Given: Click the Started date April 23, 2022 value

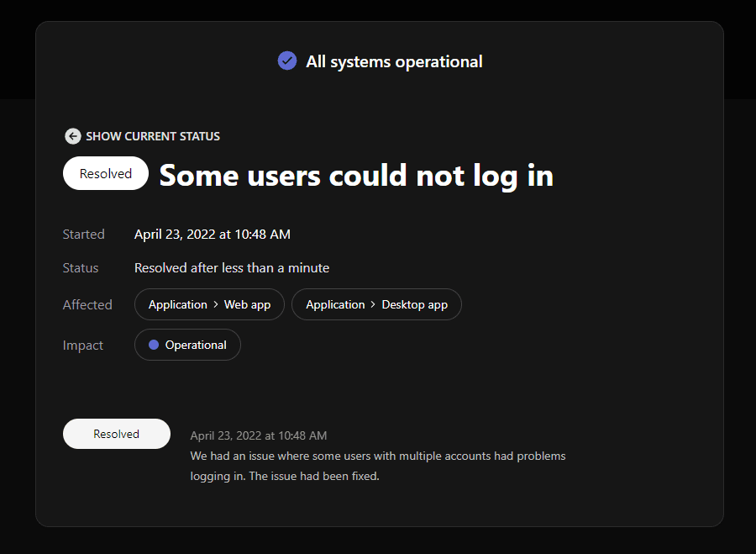Looking at the screenshot, I should point(213,235).
